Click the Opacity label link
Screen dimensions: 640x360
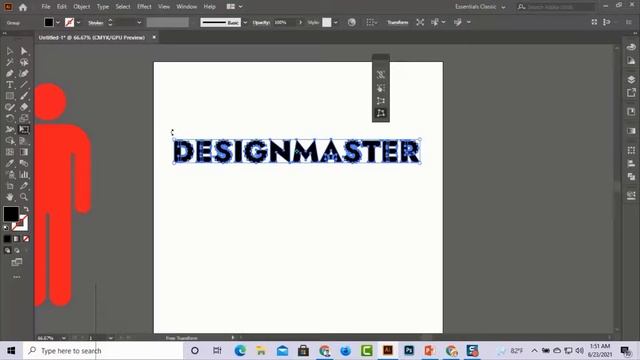pos(261,22)
